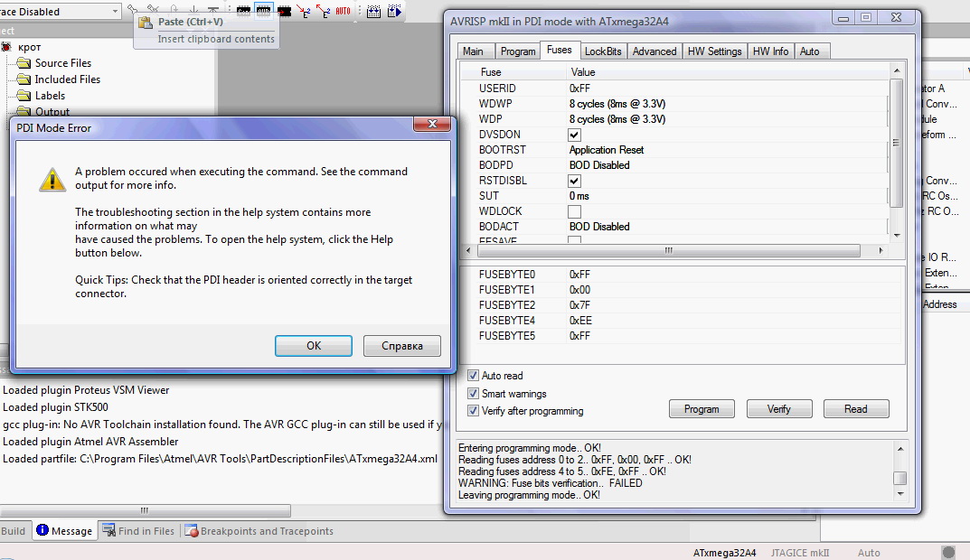
Task: Open the BOOTRST Application Reset selector
Action: tap(728, 150)
